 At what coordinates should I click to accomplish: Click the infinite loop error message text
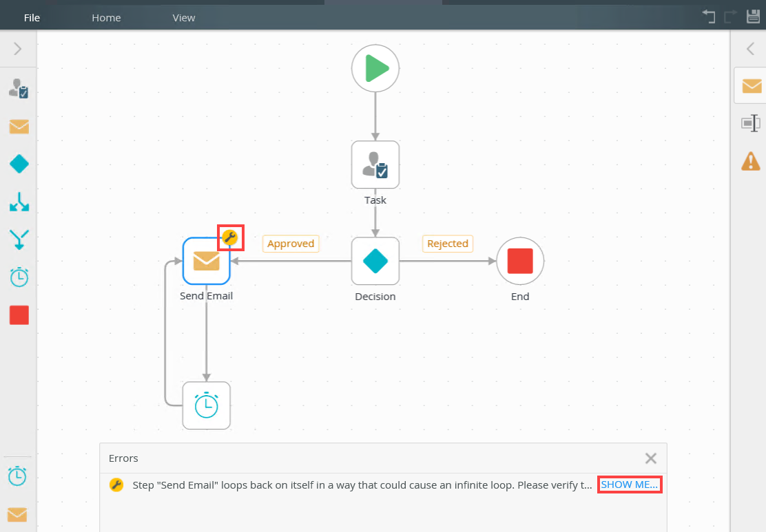(362, 485)
